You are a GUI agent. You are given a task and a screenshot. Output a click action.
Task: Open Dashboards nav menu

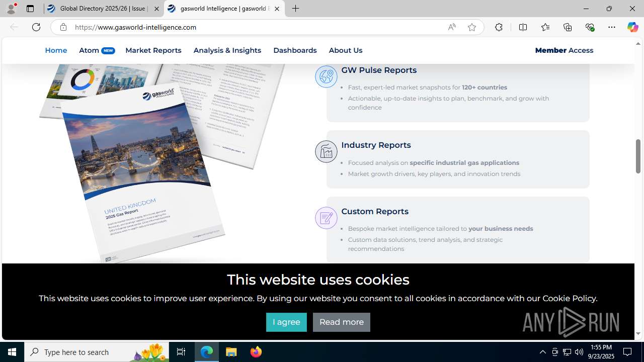click(295, 50)
